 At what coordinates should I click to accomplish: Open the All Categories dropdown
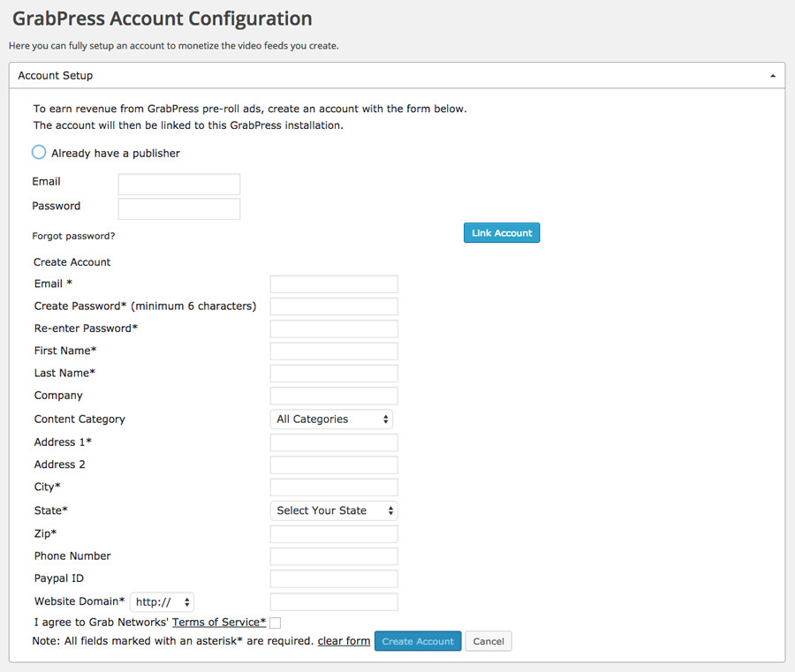tap(331, 419)
